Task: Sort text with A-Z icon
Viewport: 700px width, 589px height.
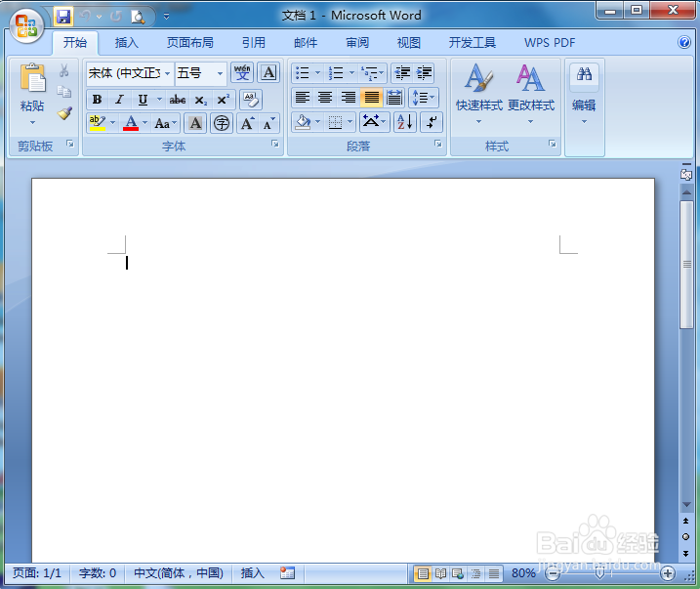Action: pos(405,122)
